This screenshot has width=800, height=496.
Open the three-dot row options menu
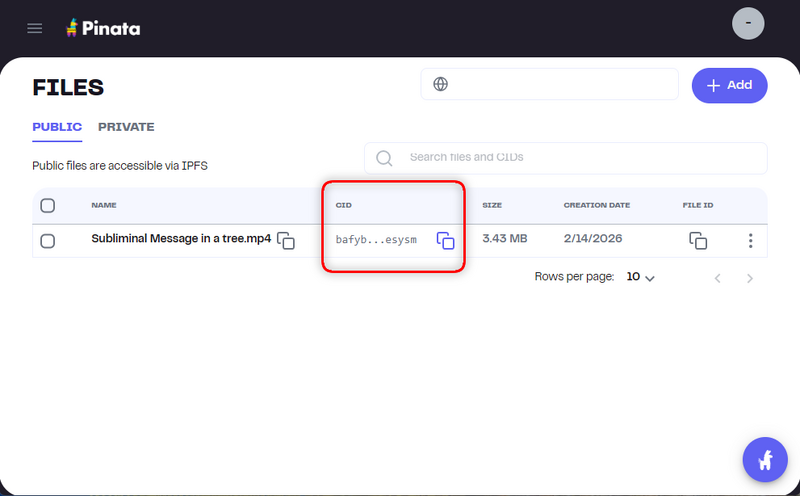pos(751,240)
